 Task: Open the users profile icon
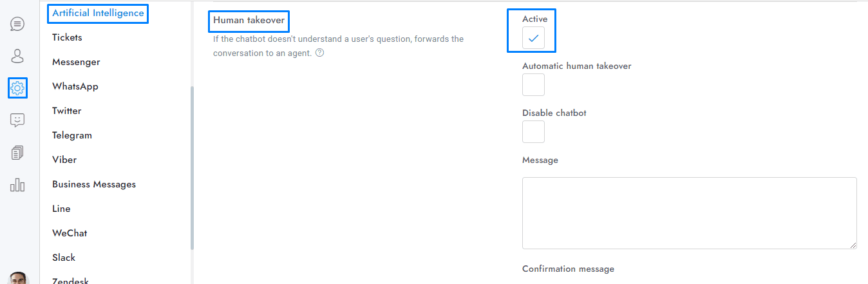click(x=17, y=56)
